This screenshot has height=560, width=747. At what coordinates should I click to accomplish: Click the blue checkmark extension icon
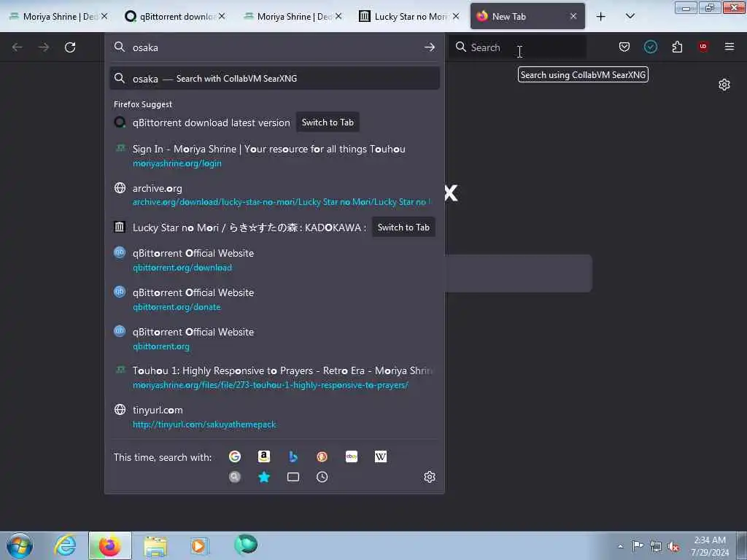point(650,47)
